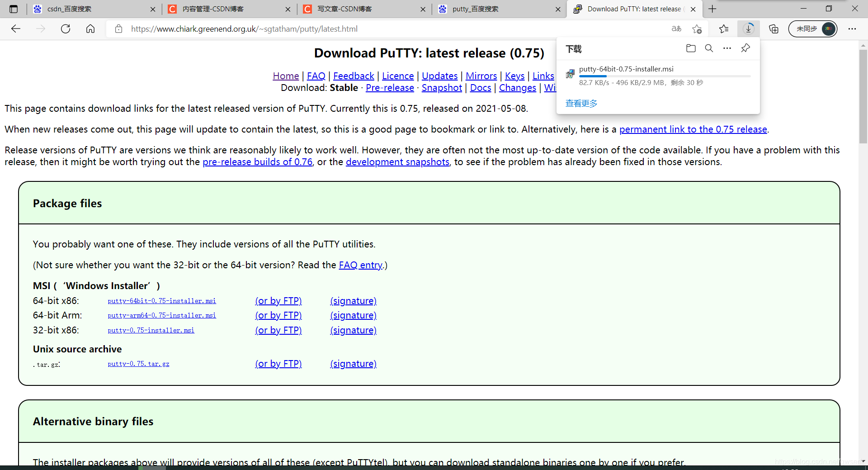Close the csdn_百度搜索 tab
Image resolution: width=868 pixels, height=470 pixels.
coord(153,9)
